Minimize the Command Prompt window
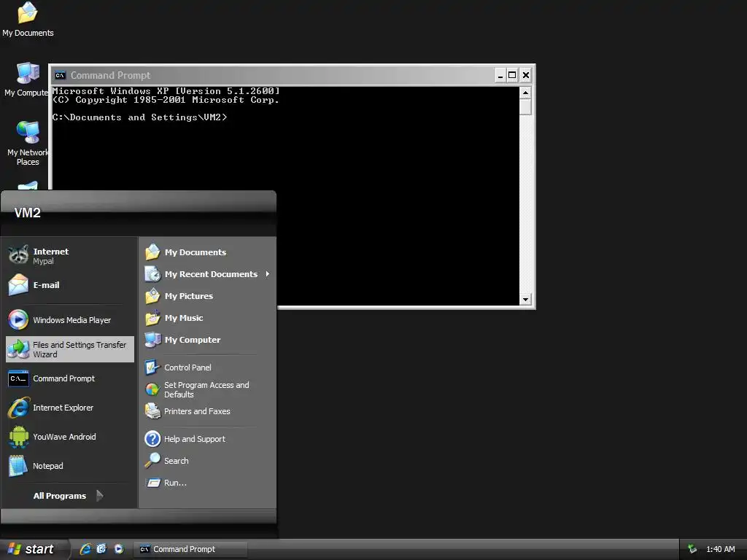The image size is (747, 560). click(500, 75)
